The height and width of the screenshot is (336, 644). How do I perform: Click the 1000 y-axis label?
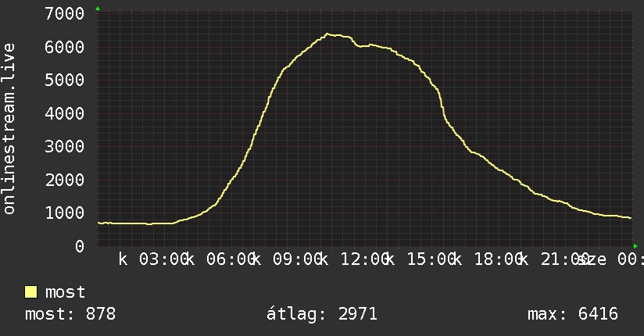(x=65, y=213)
